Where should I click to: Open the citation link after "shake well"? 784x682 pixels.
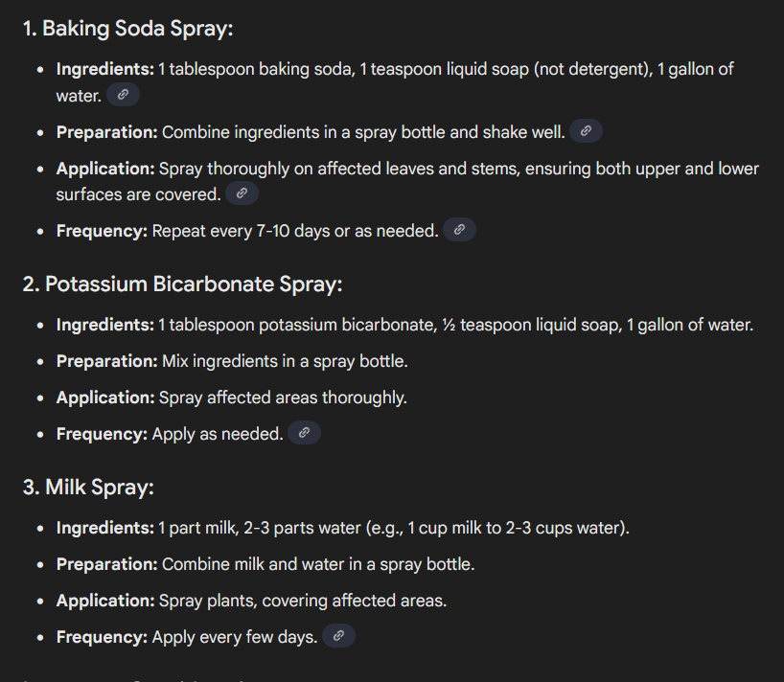586,131
